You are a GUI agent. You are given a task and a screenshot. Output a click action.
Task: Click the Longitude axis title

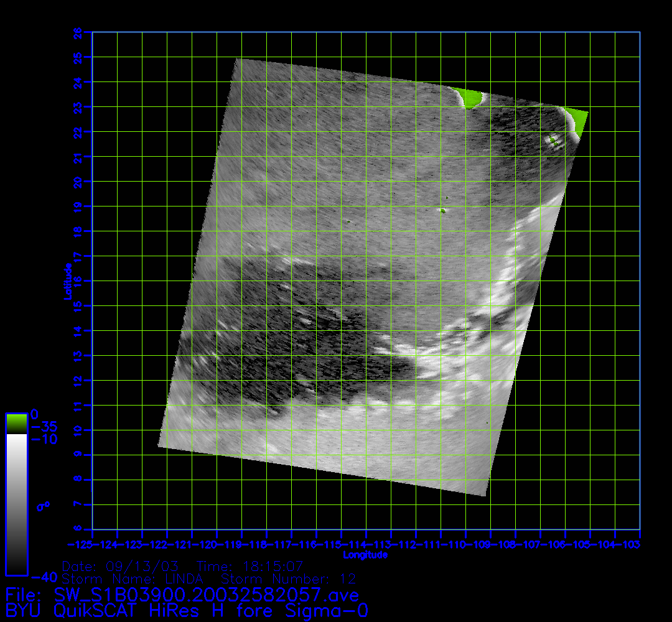click(x=366, y=554)
